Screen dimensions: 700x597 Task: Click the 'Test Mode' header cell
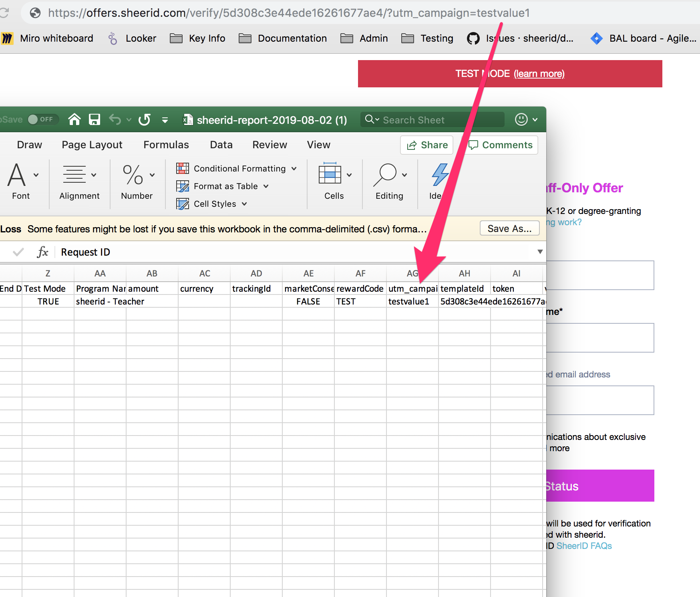pyautogui.click(x=48, y=288)
